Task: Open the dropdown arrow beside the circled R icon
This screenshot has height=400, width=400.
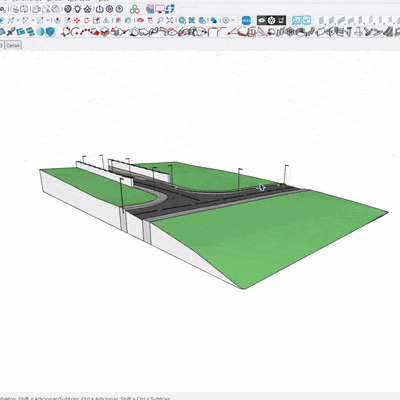Action: [x=233, y=21]
